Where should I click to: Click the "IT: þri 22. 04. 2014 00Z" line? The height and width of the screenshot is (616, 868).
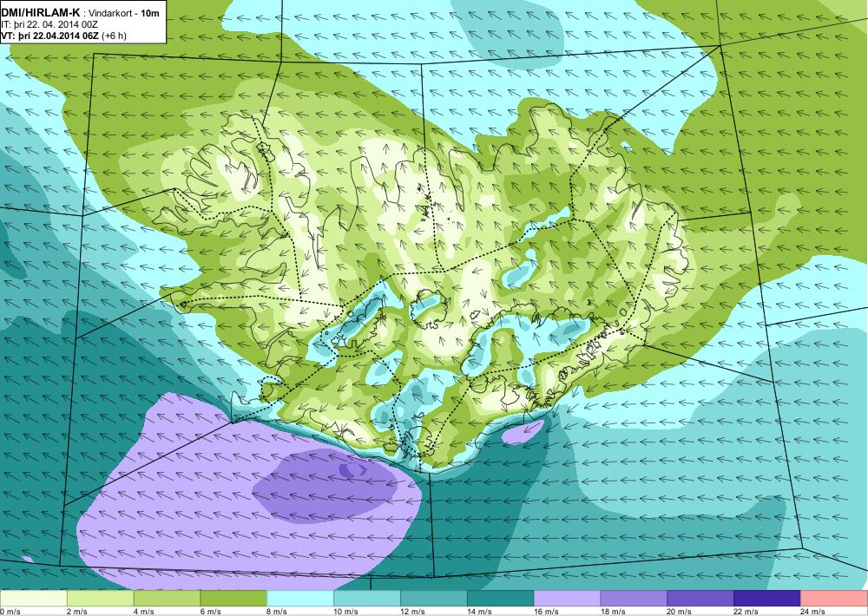coord(49,25)
